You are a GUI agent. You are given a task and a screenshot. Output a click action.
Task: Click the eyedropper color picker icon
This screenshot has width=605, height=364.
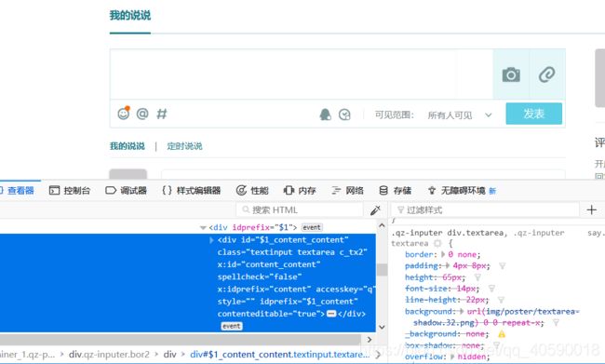(375, 210)
